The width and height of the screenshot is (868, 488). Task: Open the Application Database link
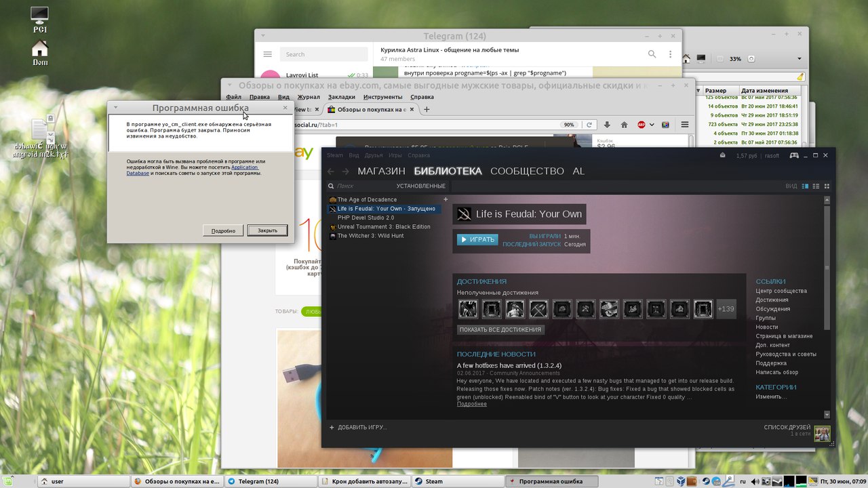pyautogui.click(x=244, y=167)
